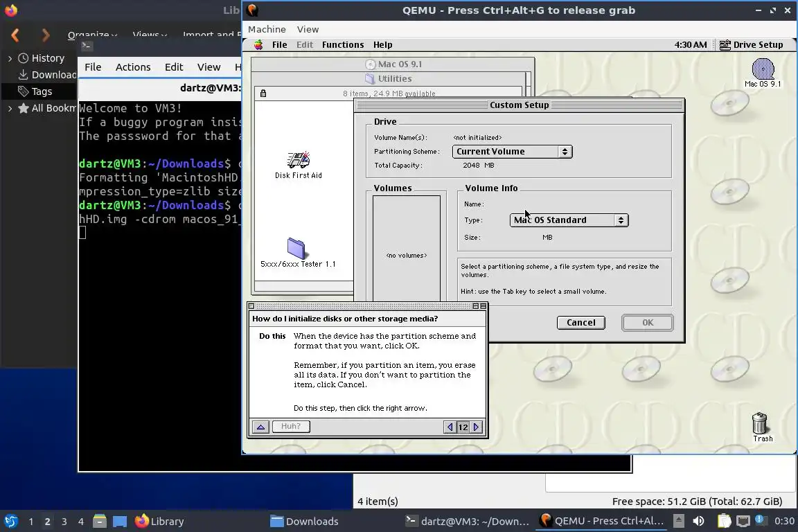The width and height of the screenshot is (798, 532).
Task: Open terminal File menu
Action: [x=93, y=67]
